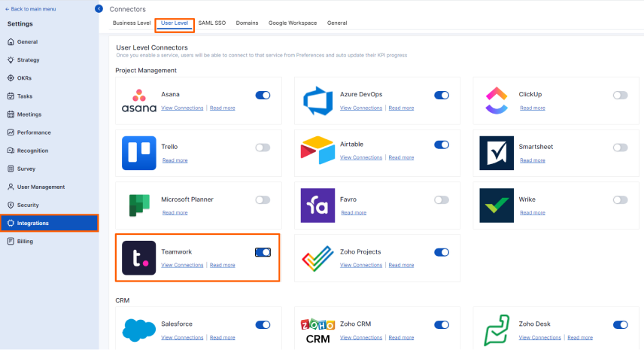
Task: Click the General home icon in the sidebar
Action: (x=11, y=41)
